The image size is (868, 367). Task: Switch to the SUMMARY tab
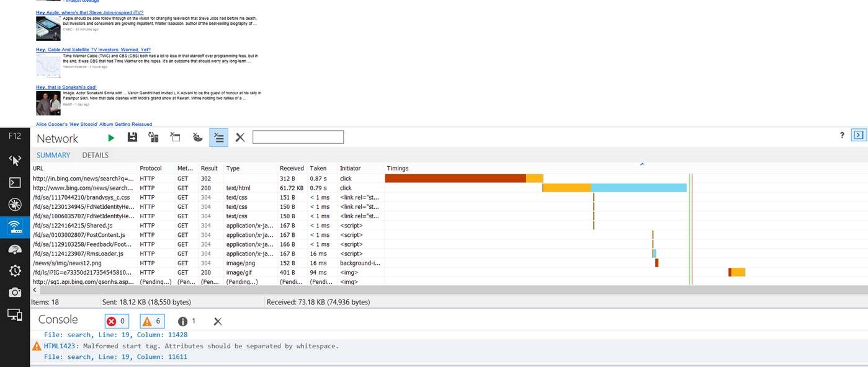[x=53, y=155]
